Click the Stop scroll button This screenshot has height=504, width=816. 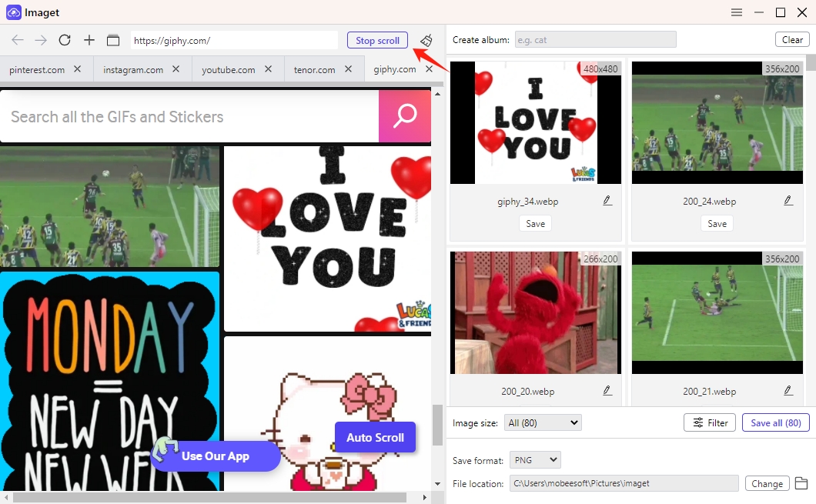[x=377, y=40]
